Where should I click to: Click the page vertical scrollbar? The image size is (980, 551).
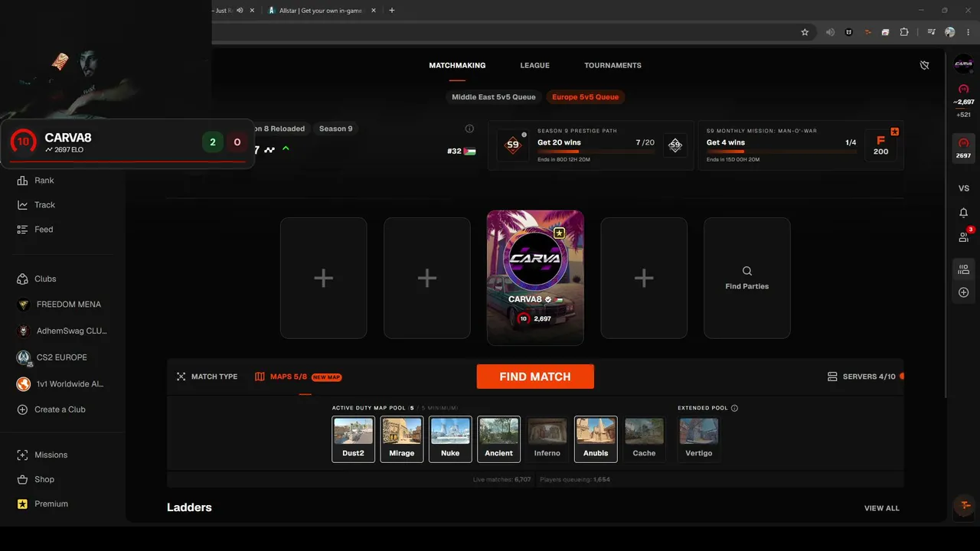click(x=946, y=226)
